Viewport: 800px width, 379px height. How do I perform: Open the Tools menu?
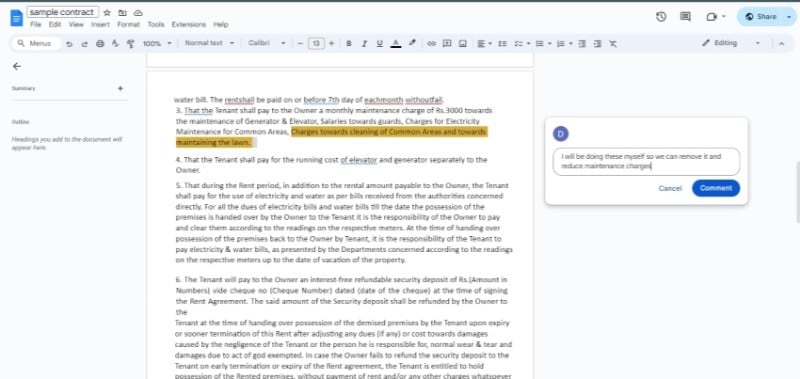pyautogui.click(x=156, y=24)
